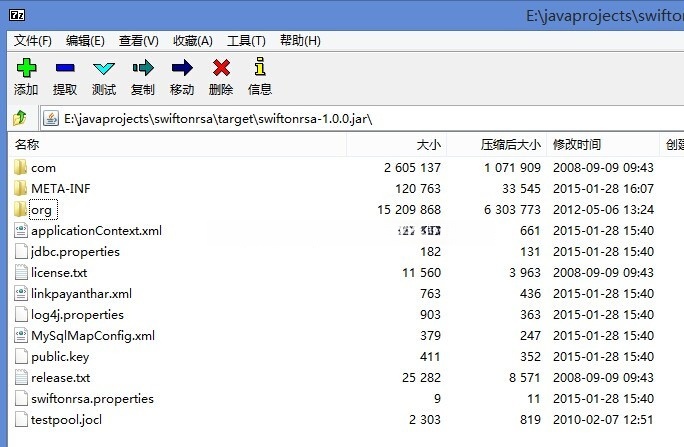Image resolution: width=684 pixels, height=447 pixels.
Task: Click the date 2012-05-06 13:24
Action: (603, 210)
